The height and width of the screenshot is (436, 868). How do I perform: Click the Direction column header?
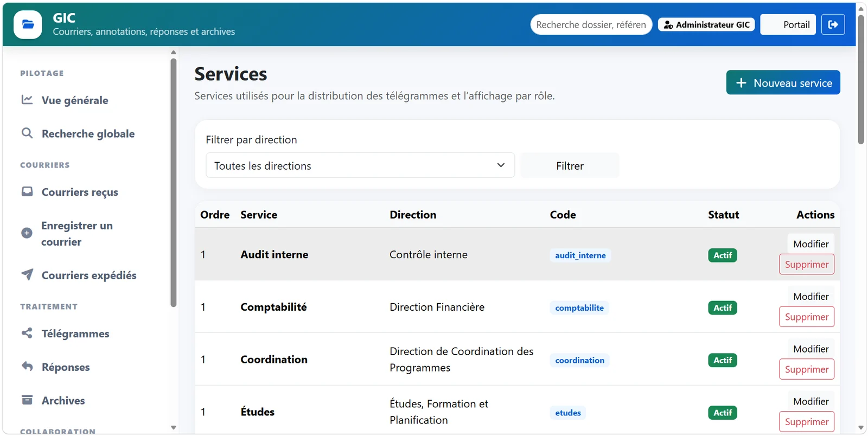[x=413, y=215]
